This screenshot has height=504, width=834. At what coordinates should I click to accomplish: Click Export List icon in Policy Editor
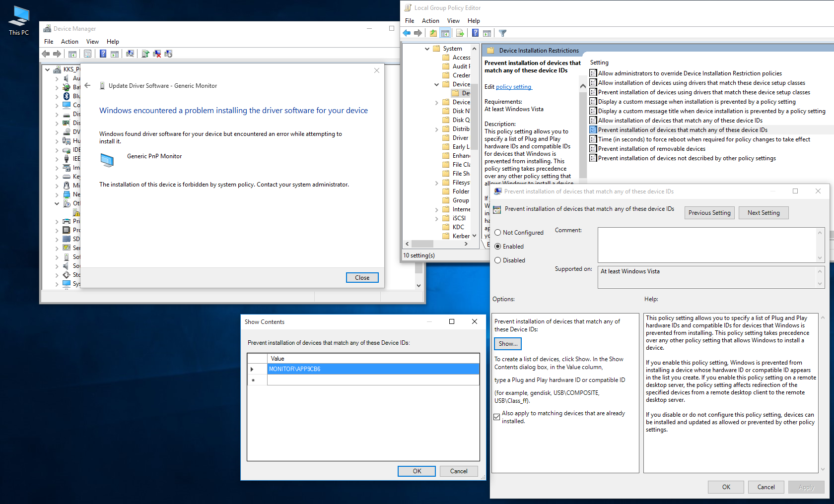460,33
